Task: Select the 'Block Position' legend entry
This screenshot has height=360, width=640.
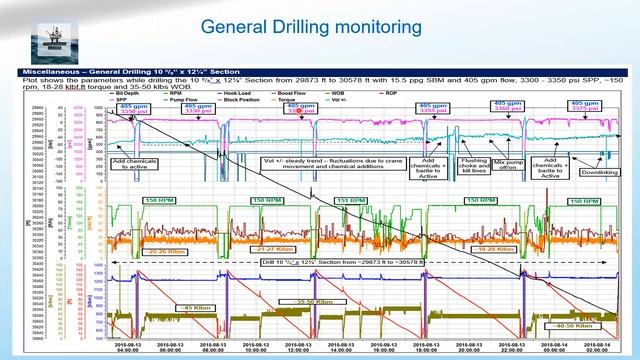Action: click(239, 100)
